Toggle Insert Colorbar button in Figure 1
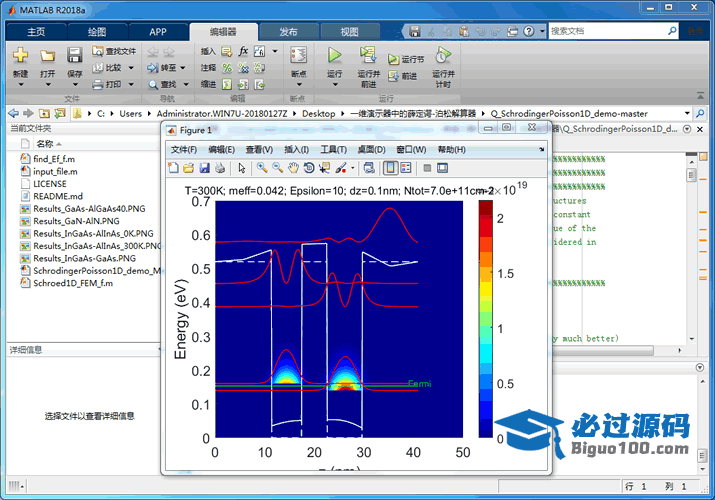This screenshot has width=715, height=500. [x=390, y=168]
